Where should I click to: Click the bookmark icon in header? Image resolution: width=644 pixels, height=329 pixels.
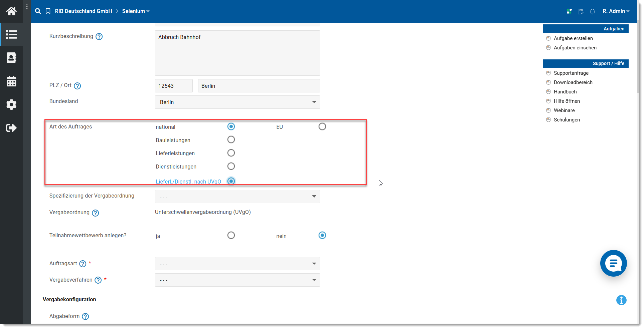click(48, 11)
